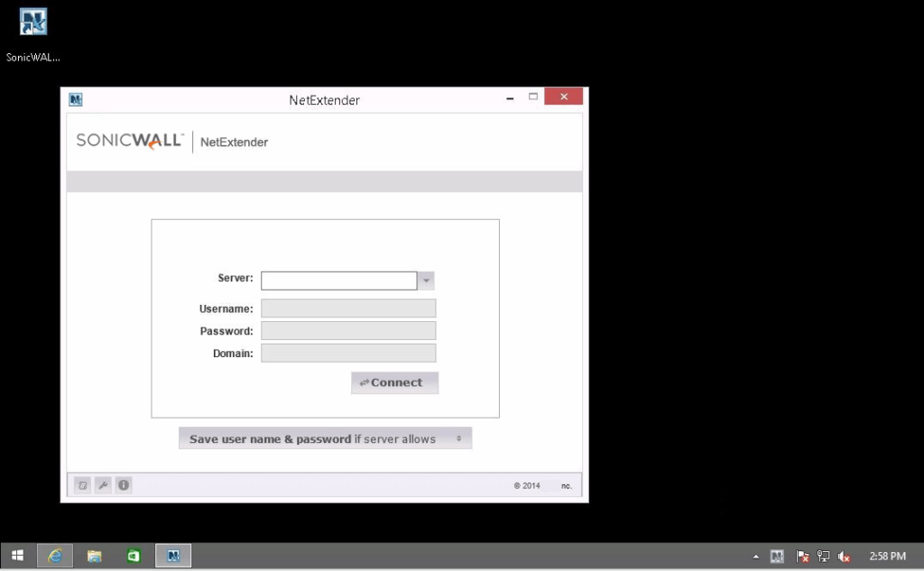Focus the Server input field
Viewport: 924px width, 571px height.
coord(339,281)
